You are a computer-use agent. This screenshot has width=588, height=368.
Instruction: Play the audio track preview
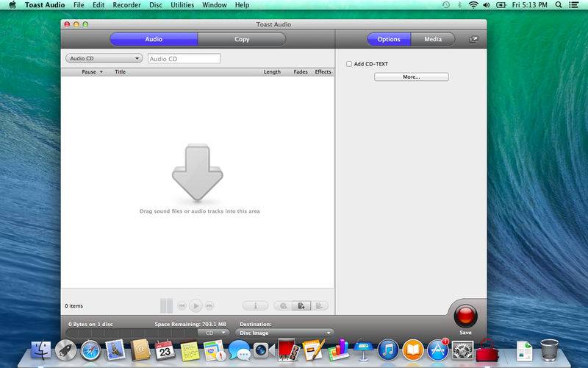(196, 305)
